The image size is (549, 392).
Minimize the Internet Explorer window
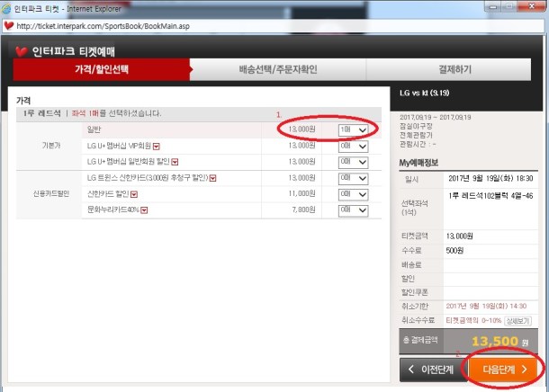493,6
